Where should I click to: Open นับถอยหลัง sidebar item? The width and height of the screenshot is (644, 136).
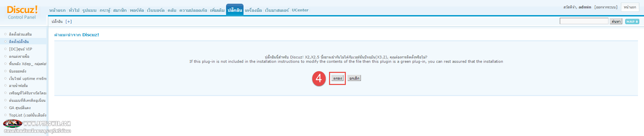click(18, 71)
